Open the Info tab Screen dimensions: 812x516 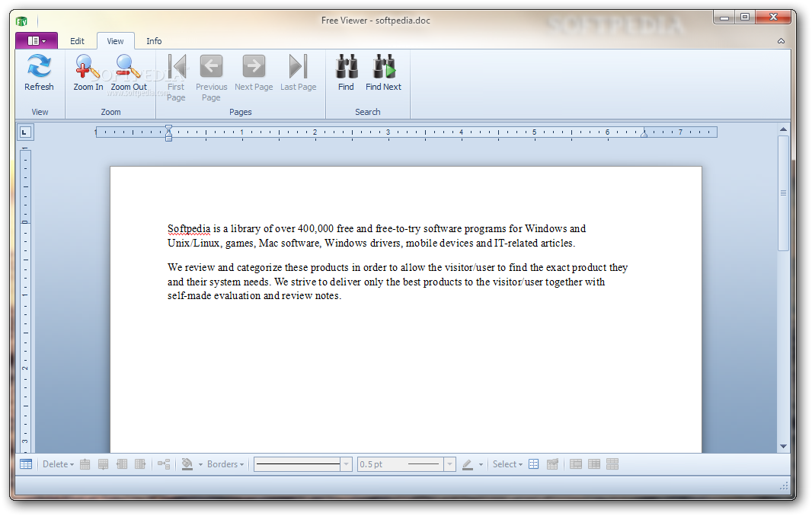(x=154, y=41)
